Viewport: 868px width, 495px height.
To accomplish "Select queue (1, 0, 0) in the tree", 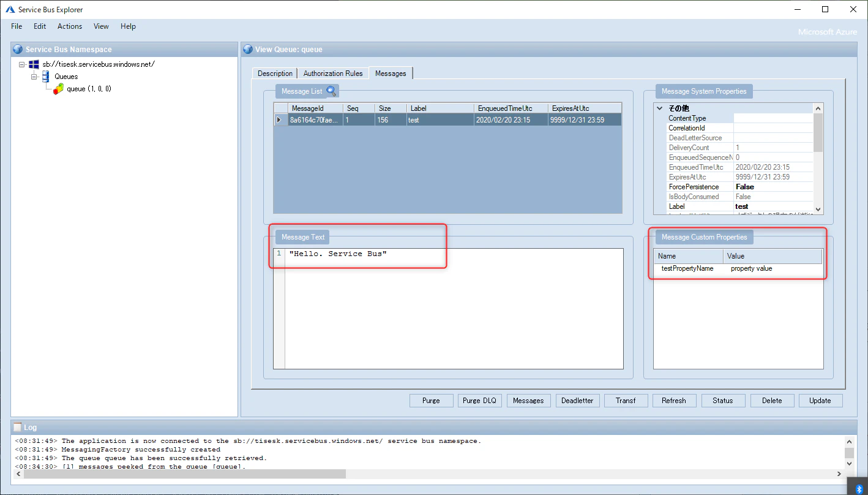I will (89, 89).
